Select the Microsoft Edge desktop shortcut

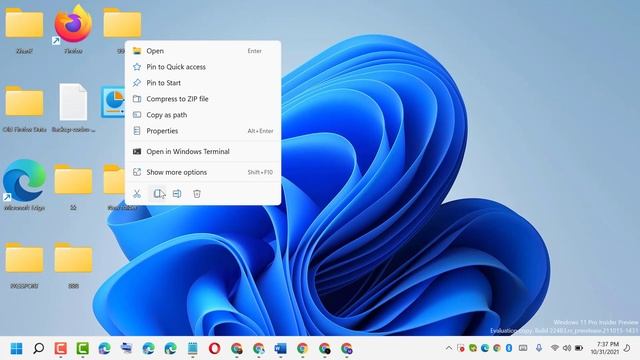point(24,185)
